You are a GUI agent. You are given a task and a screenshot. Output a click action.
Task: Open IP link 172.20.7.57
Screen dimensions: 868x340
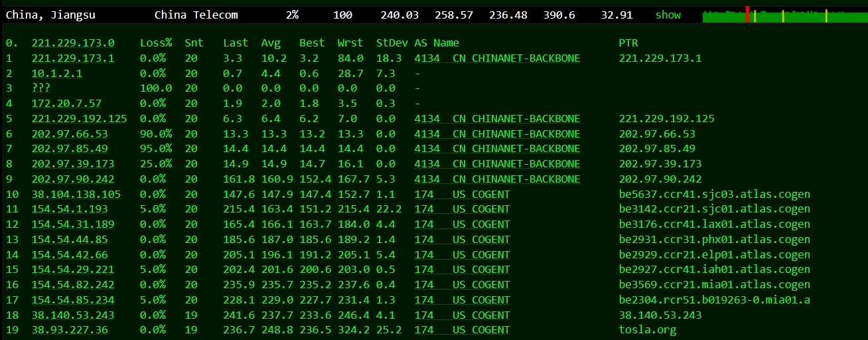point(66,104)
